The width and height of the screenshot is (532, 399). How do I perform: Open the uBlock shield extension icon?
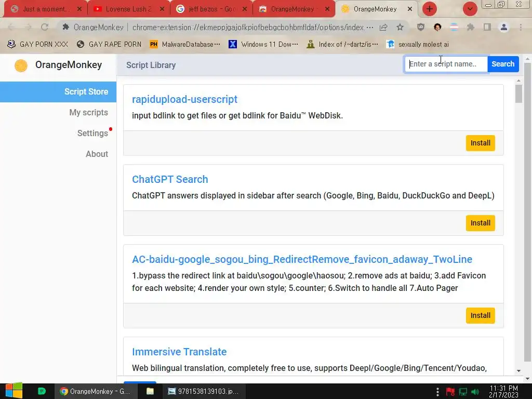(421, 27)
